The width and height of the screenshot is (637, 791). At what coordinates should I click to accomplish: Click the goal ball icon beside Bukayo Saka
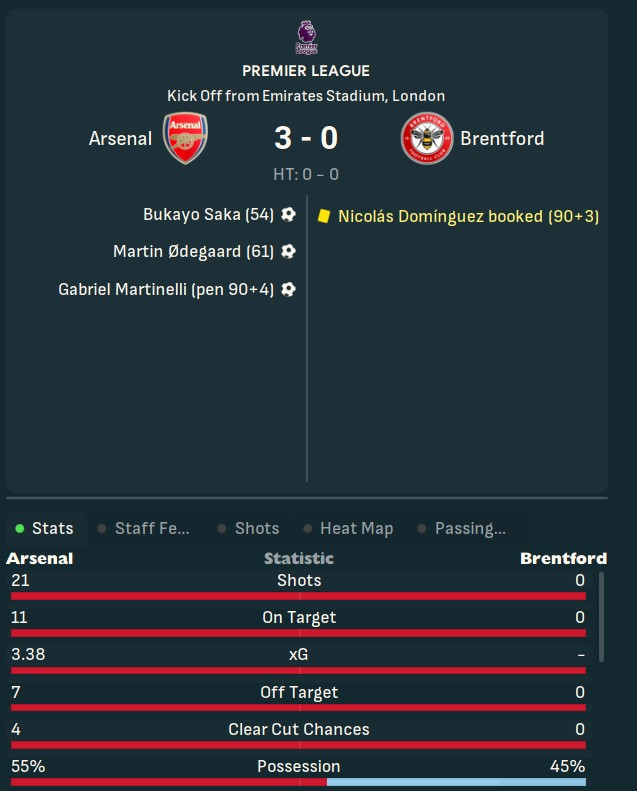pos(288,214)
